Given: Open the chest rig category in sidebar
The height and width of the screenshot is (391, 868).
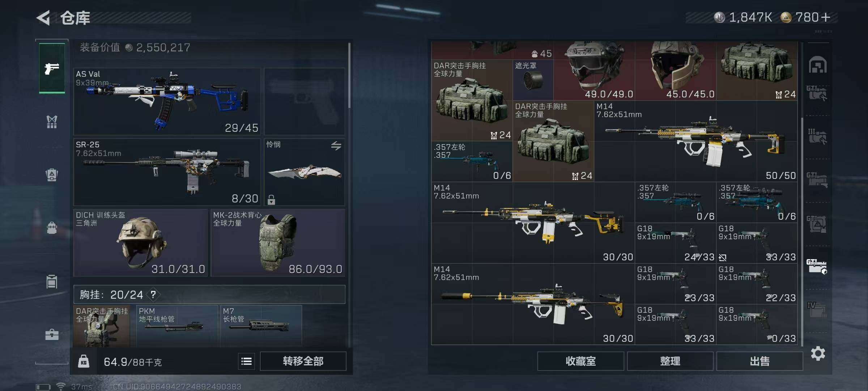Looking at the screenshot, I should point(52,122).
